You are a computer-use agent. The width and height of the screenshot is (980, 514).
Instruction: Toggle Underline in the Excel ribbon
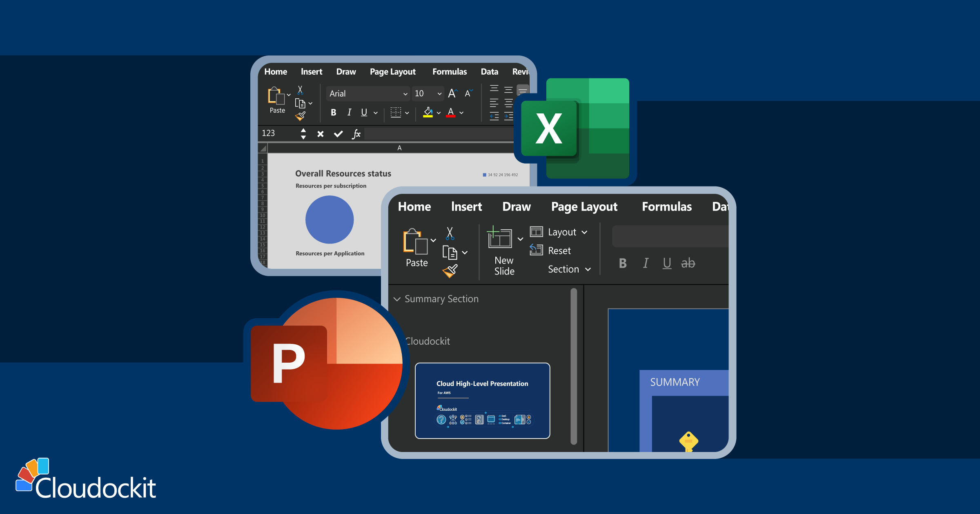364,113
